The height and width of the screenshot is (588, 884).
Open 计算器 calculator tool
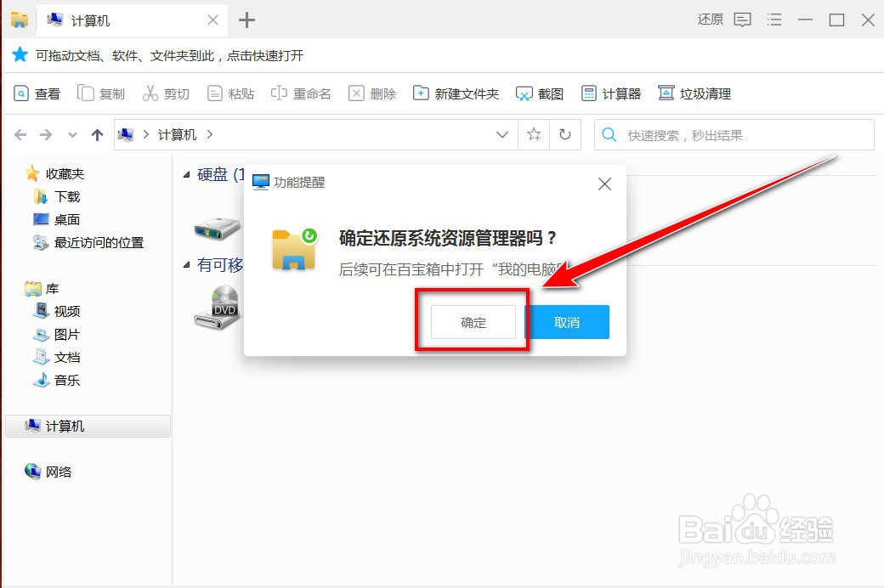pos(611,93)
